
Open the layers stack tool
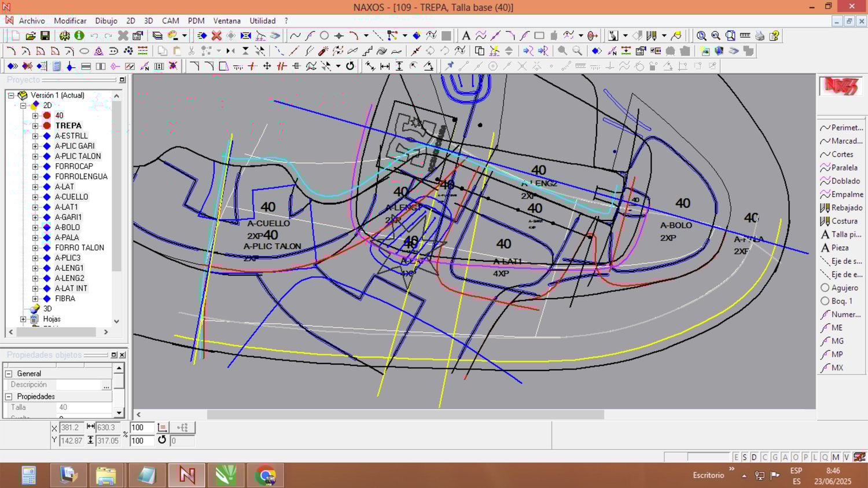pyautogui.click(x=157, y=36)
